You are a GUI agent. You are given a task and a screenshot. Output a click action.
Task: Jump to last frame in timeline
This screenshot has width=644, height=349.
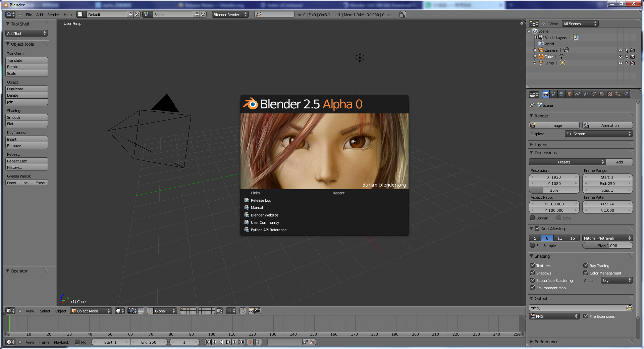pyautogui.click(x=241, y=342)
